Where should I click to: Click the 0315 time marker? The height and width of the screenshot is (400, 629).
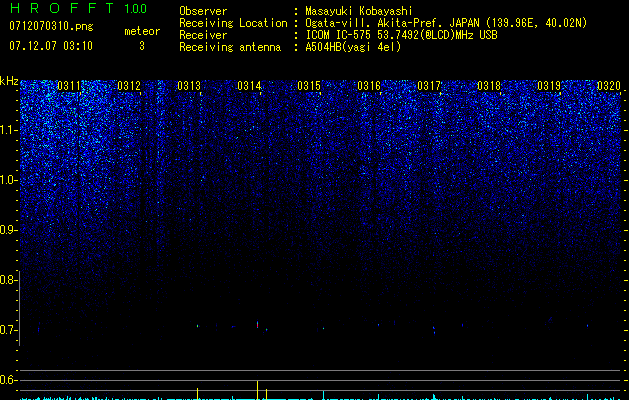pyautogui.click(x=309, y=86)
